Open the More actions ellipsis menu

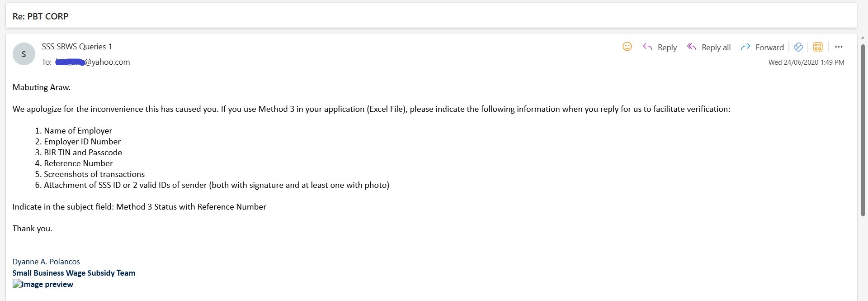[839, 47]
